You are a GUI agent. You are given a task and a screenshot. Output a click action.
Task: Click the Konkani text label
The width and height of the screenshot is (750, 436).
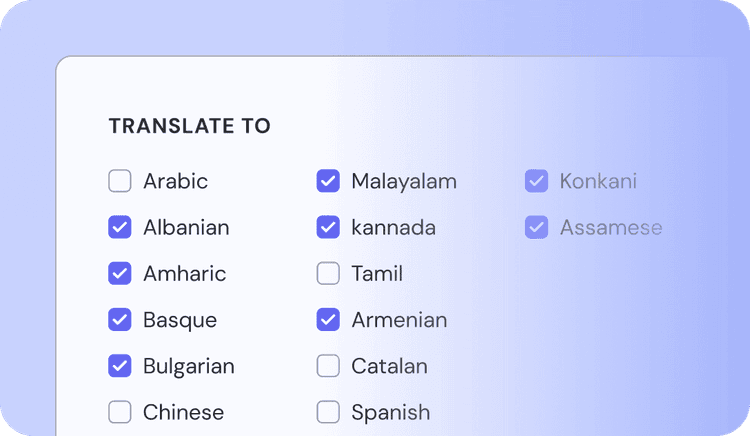pos(598,181)
